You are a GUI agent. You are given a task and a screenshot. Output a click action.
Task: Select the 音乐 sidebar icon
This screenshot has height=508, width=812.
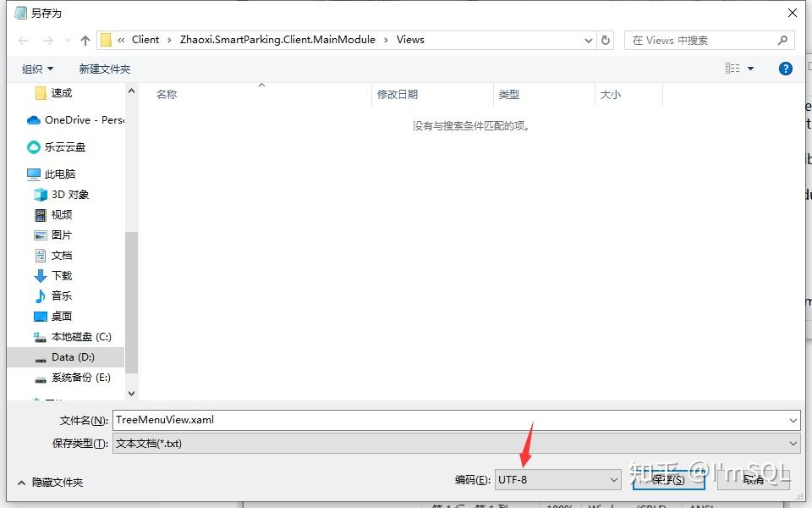pyautogui.click(x=47, y=295)
